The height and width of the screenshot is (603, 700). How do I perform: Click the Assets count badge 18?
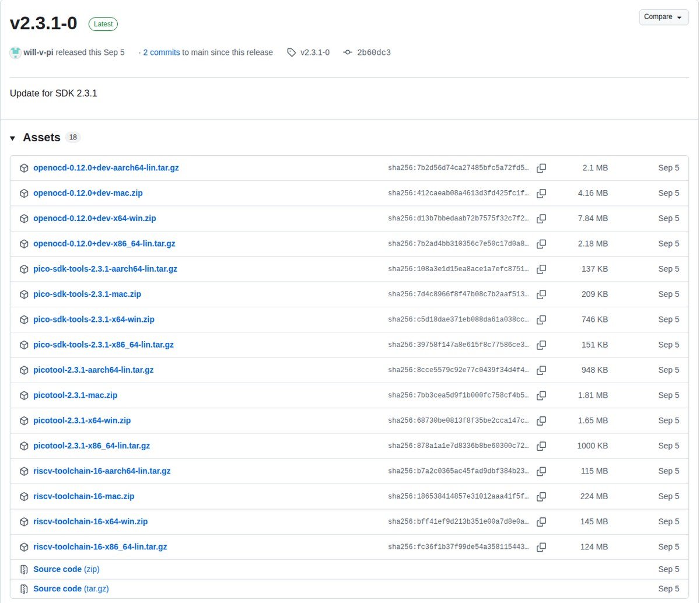coord(73,138)
